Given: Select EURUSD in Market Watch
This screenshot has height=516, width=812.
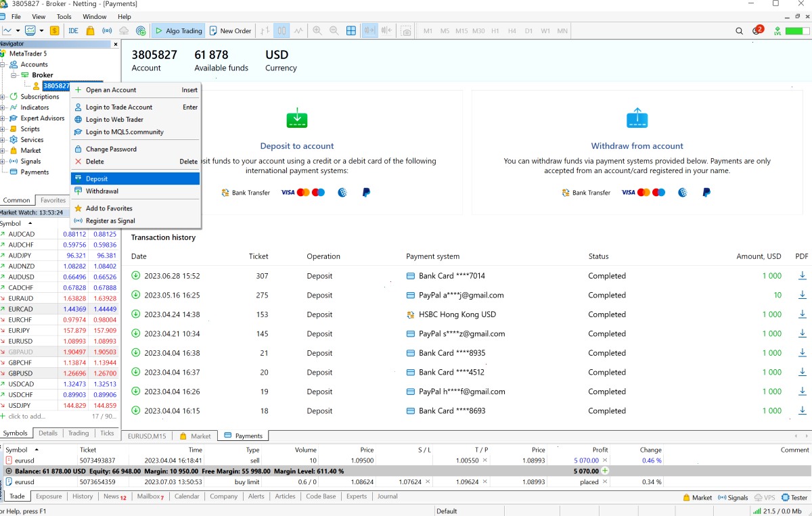Looking at the screenshot, I should (x=60, y=342).
